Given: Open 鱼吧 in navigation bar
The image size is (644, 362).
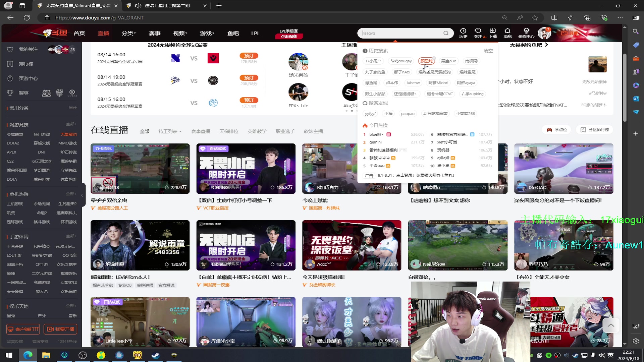Looking at the screenshot, I should (233, 33).
